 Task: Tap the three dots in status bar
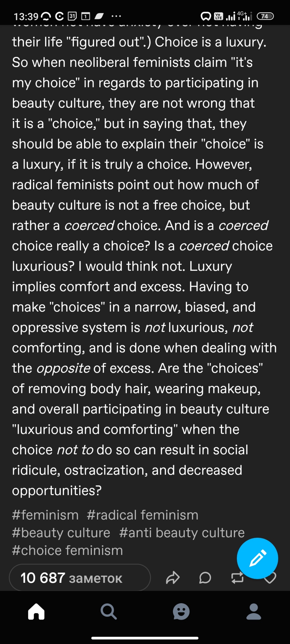(x=116, y=16)
